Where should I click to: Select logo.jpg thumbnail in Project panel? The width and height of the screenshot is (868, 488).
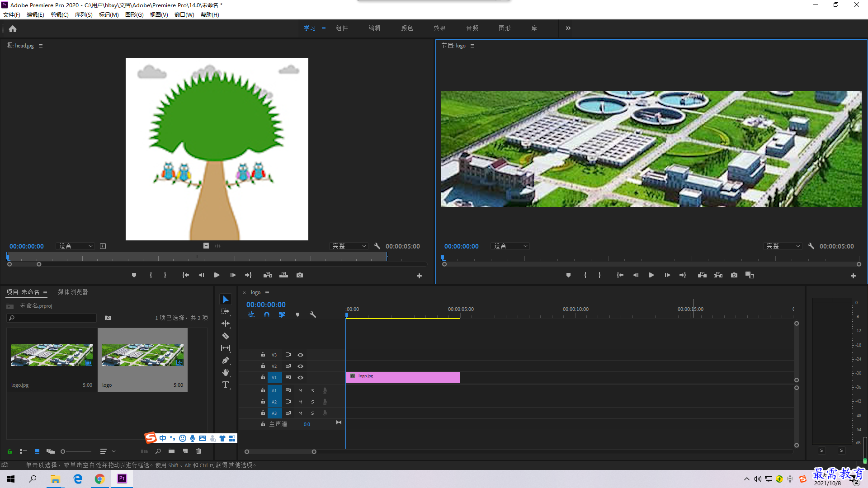pos(52,355)
